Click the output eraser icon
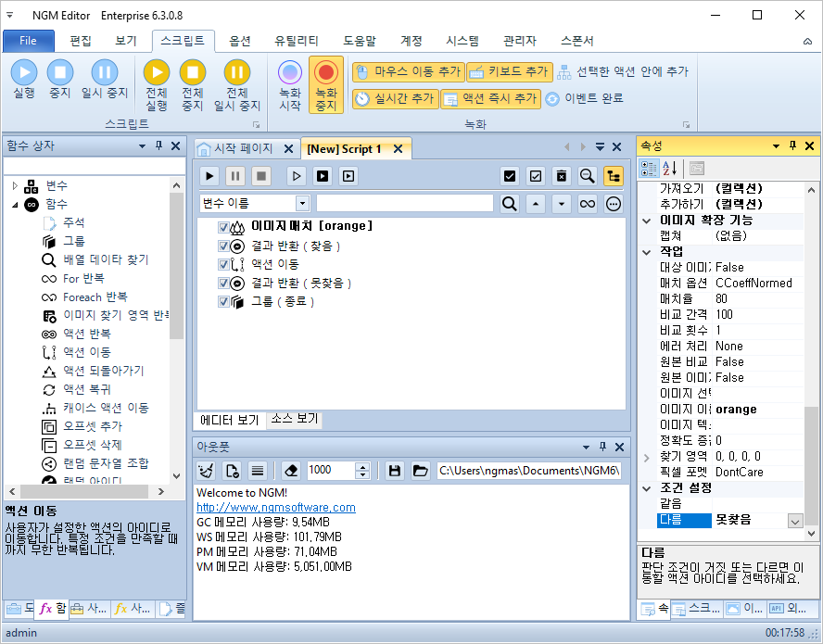Viewport: 823px width, 644px height. point(290,471)
